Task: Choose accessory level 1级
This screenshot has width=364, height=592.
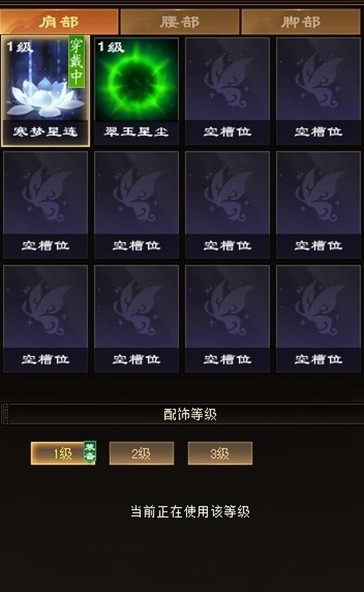Action: [62, 454]
